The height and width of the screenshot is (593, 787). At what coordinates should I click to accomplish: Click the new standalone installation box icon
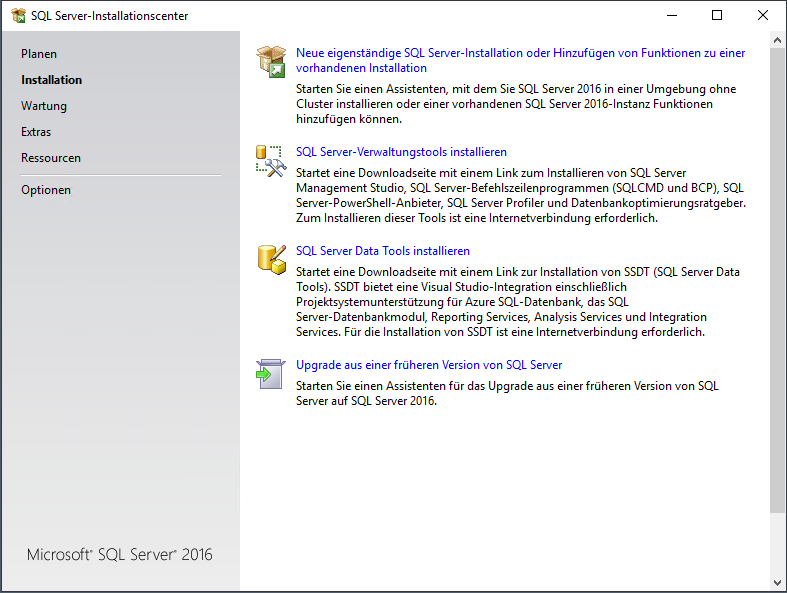271,61
